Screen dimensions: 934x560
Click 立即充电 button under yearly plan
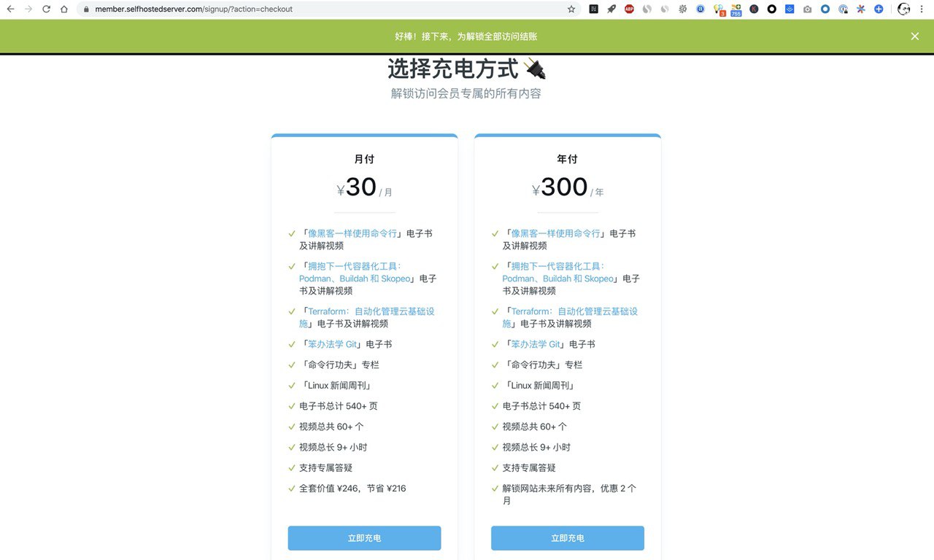click(x=567, y=538)
